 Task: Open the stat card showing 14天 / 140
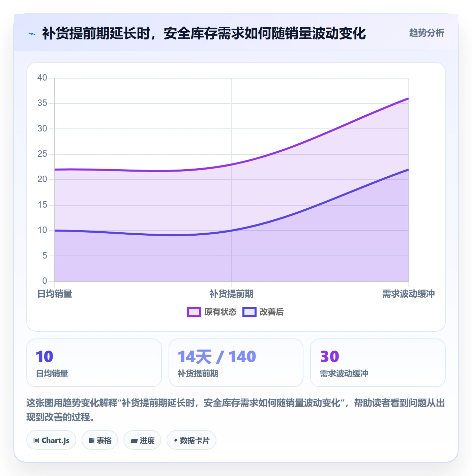(x=236, y=363)
